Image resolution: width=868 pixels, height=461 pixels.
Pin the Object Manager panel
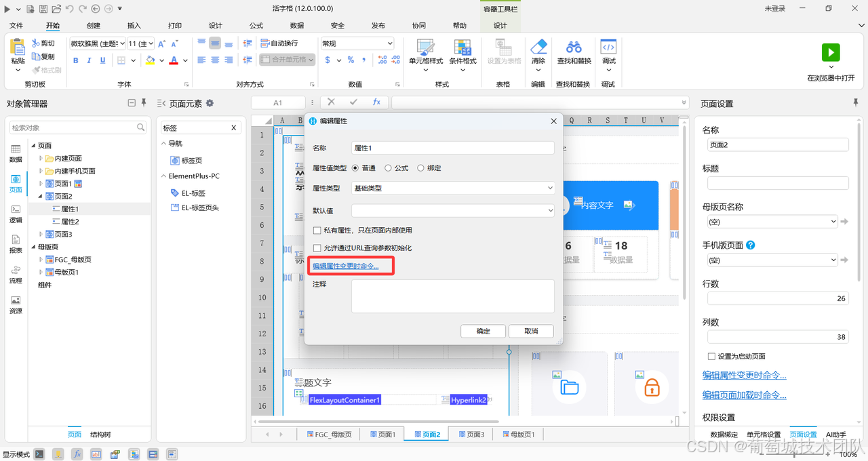click(x=144, y=103)
